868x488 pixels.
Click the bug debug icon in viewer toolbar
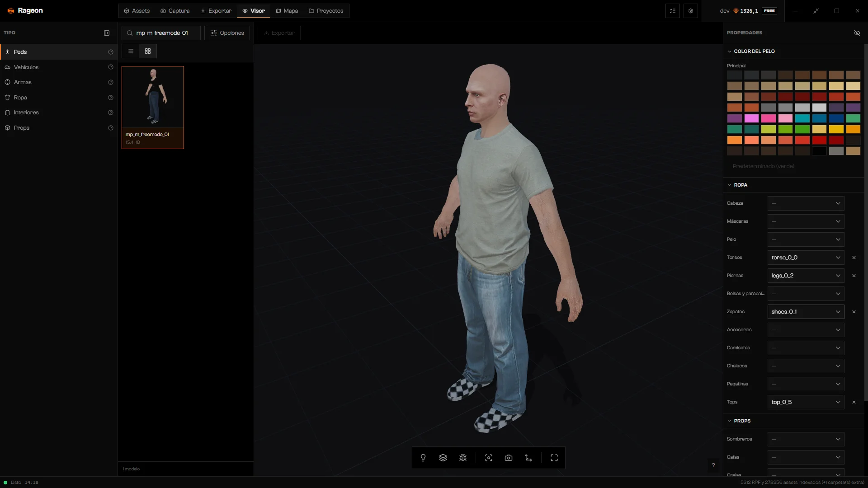pos(463,458)
